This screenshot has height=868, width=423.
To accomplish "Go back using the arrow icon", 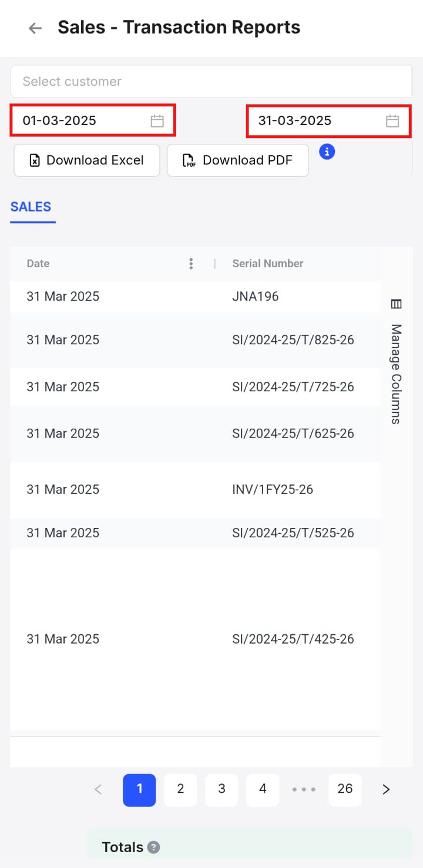I will tap(35, 28).
